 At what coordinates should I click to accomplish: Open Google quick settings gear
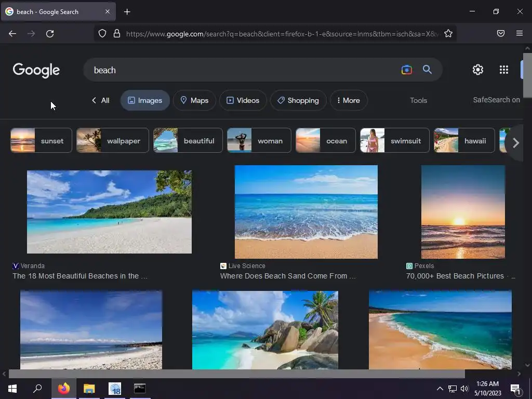click(478, 70)
